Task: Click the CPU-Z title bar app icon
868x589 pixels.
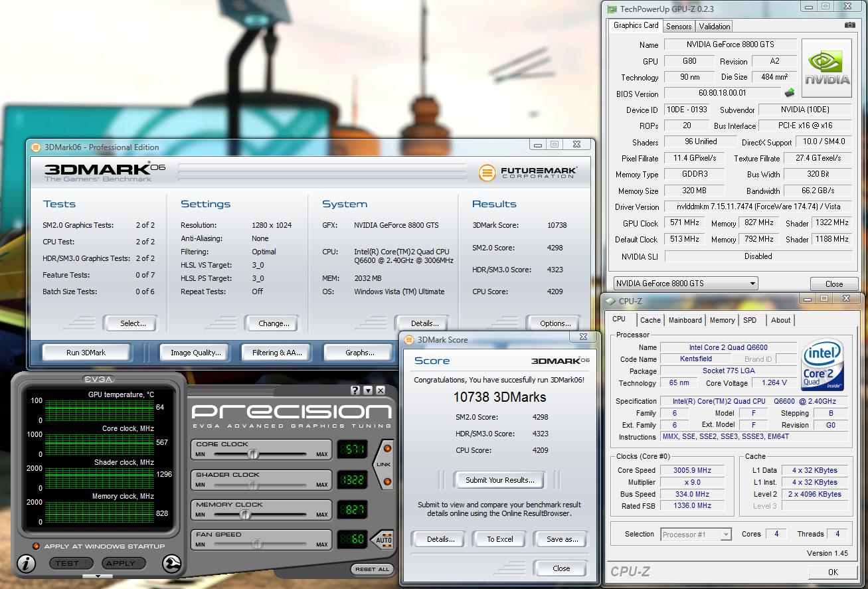Action: tap(610, 301)
